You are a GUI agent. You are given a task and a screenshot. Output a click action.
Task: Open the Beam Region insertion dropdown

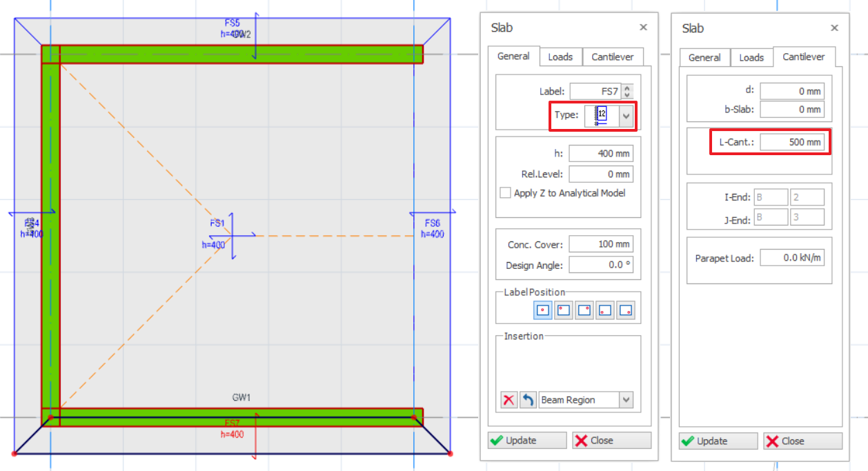pos(624,399)
